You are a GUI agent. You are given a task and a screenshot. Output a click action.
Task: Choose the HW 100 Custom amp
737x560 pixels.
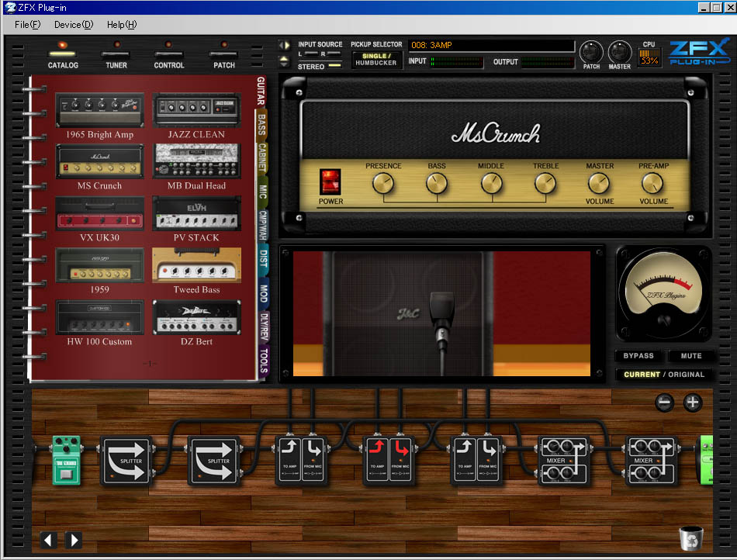(x=99, y=317)
